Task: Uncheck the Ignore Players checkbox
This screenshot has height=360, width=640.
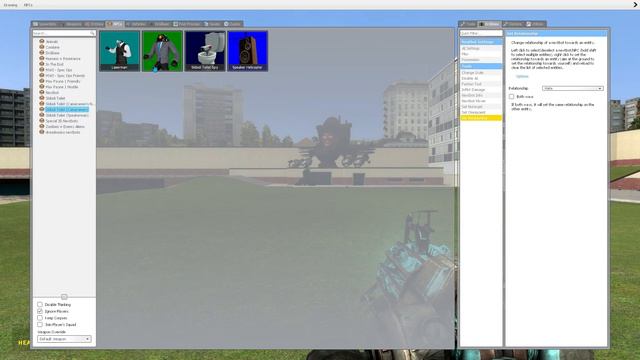Action: 40,311
